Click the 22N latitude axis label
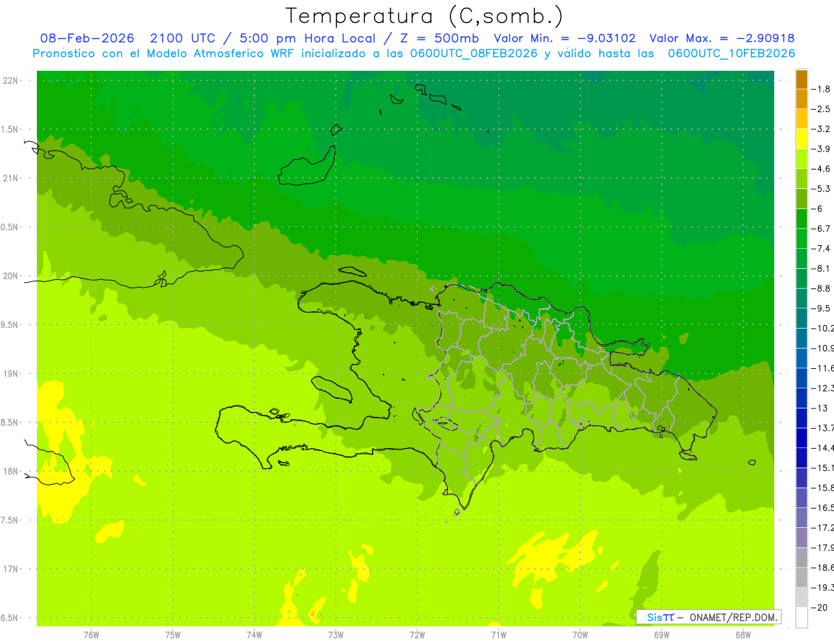Image resolution: width=834 pixels, height=644 pixels. pyautogui.click(x=11, y=81)
